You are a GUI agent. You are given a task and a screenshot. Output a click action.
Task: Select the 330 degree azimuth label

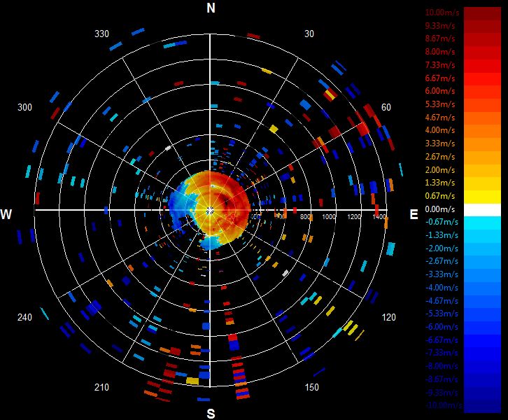point(101,34)
